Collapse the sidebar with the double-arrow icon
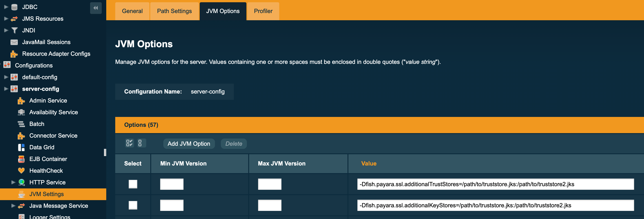 (x=95, y=8)
